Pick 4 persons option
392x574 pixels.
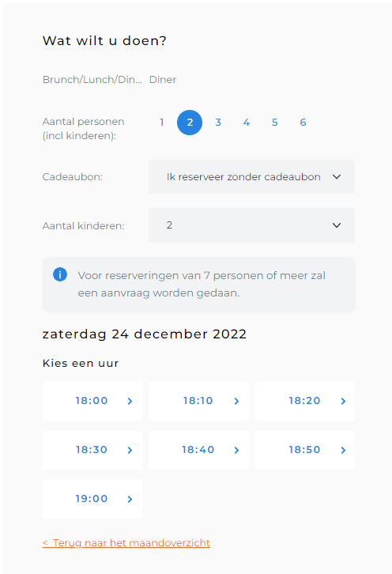[247, 123]
